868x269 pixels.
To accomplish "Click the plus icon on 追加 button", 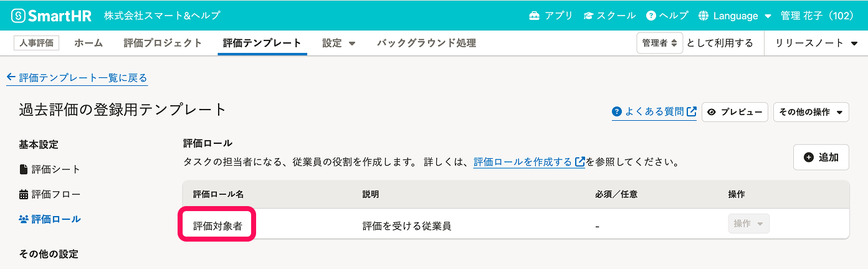I will tap(809, 158).
